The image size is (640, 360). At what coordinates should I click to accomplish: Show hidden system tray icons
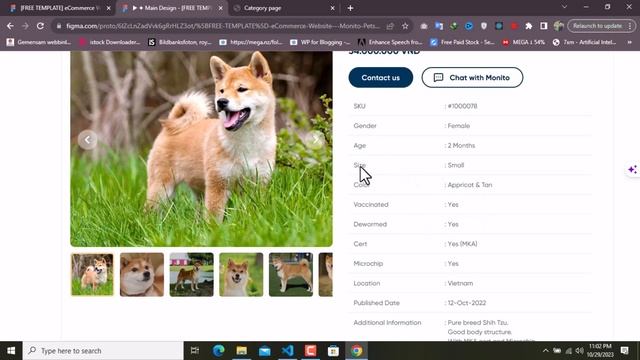[x=545, y=351]
